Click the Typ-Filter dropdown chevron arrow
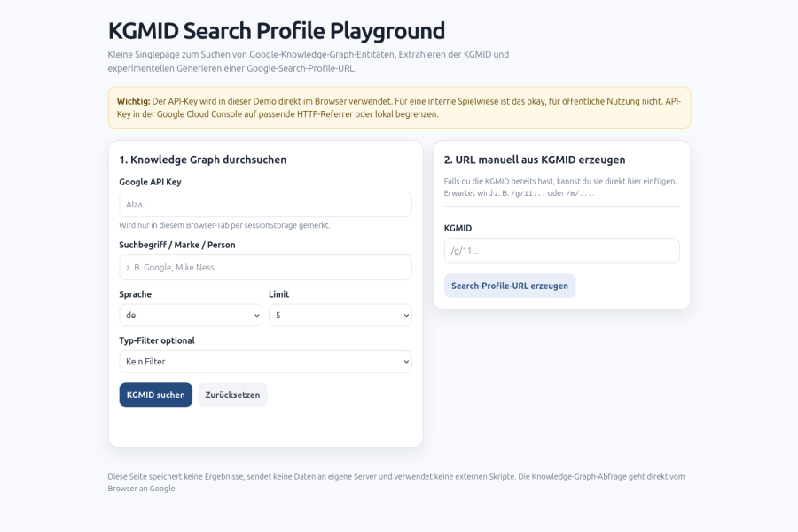 406,362
